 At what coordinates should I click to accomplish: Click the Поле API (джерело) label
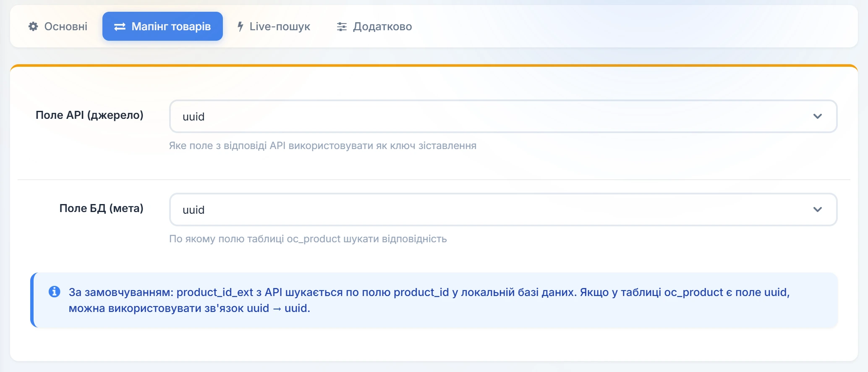(89, 115)
